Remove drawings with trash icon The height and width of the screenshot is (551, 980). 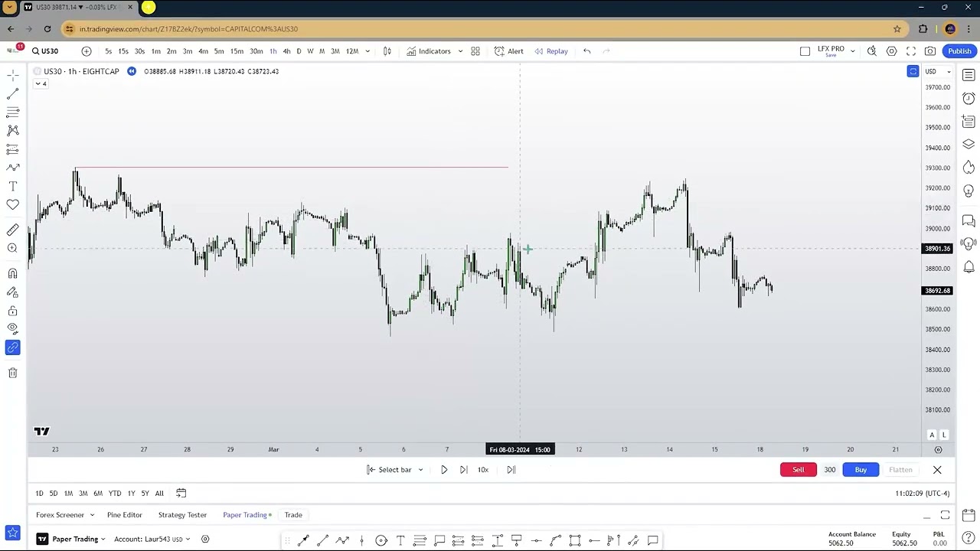12,373
